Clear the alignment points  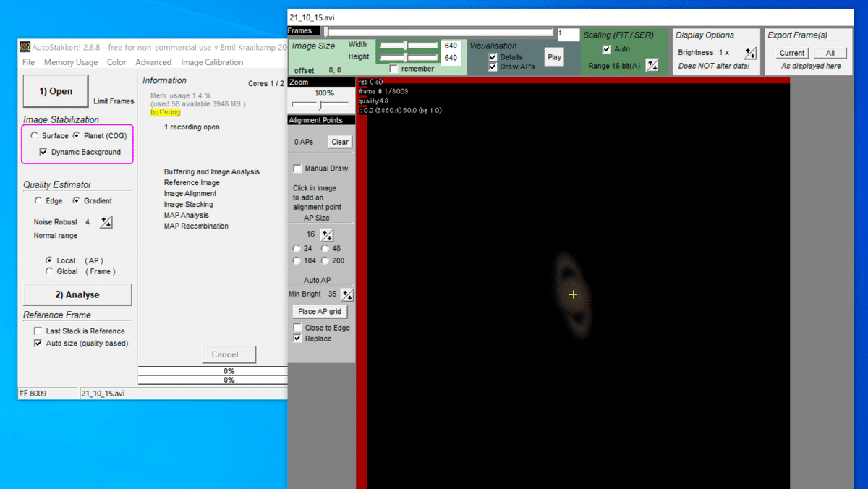pyautogui.click(x=340, y=142)
